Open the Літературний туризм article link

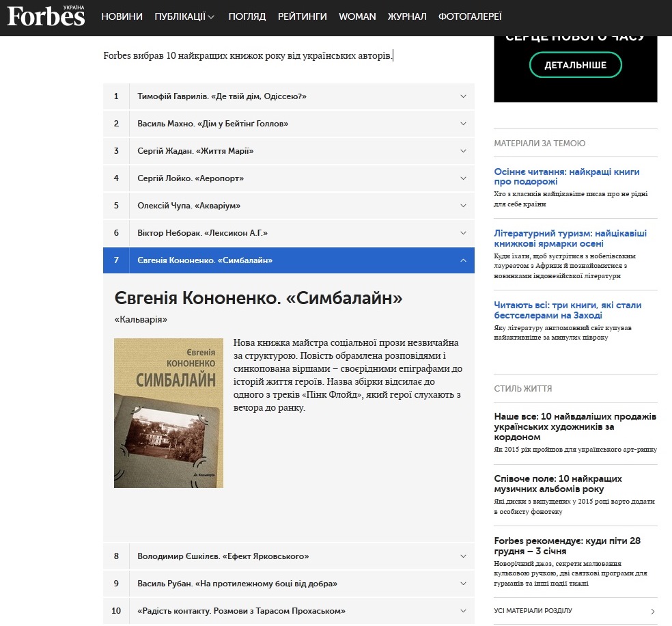[x=570, y=238]
